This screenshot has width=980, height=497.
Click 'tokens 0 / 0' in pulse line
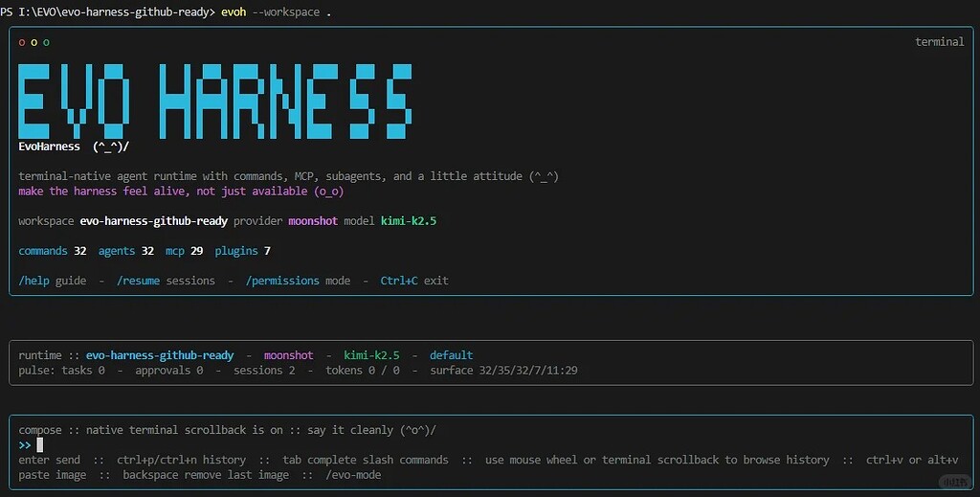click(363, 370)
